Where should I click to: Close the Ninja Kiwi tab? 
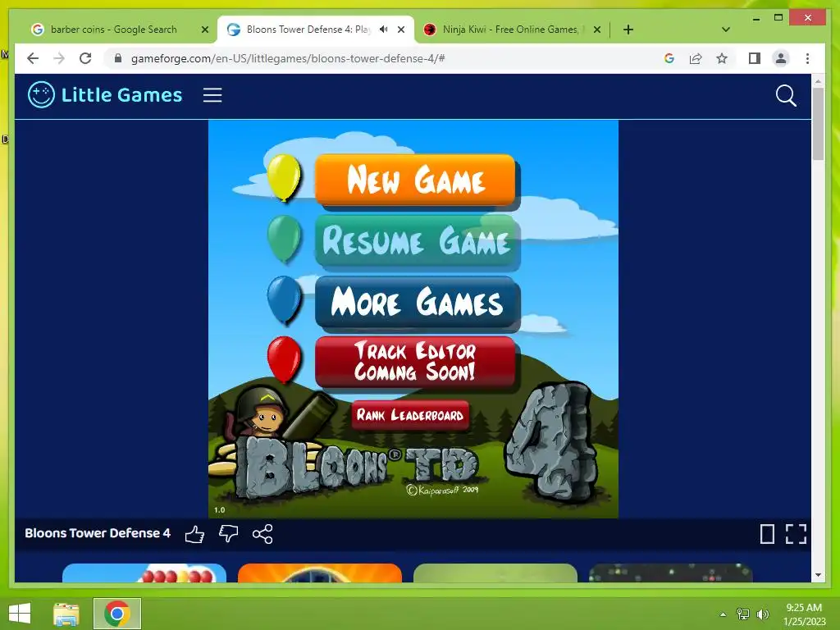[597, 30]
